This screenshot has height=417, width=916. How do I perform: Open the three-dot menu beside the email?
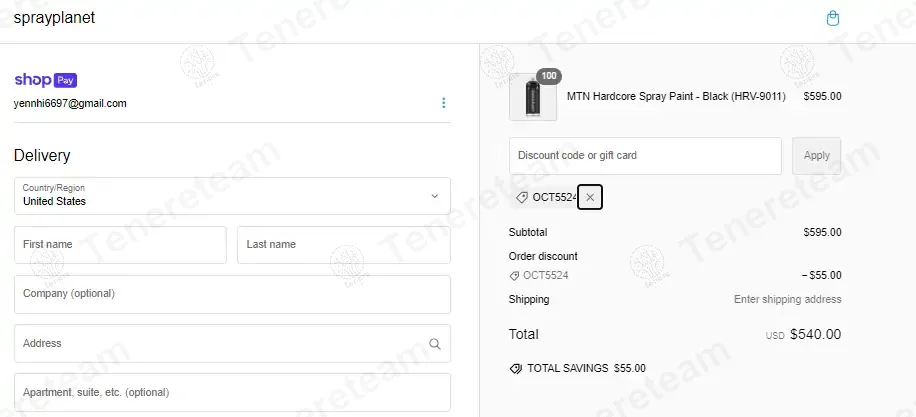(x=443, y=103)
